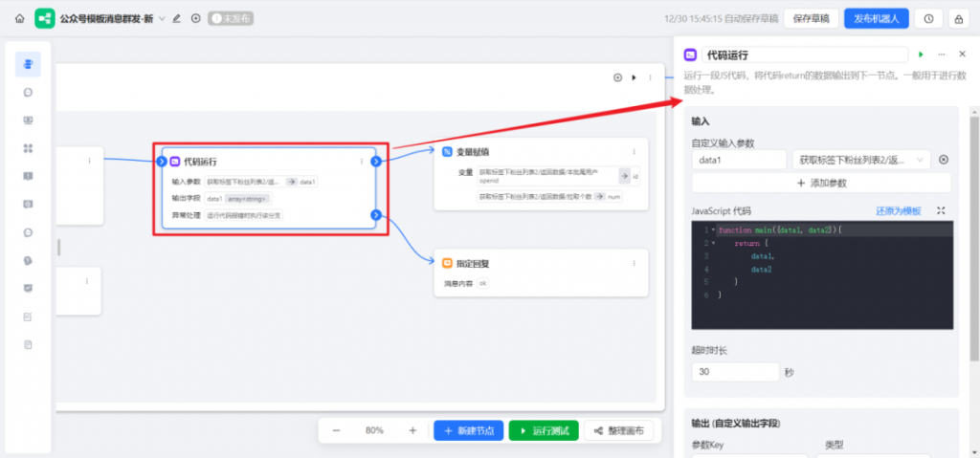
Task: Run node with panel green play icon
Action: (921, 55)
